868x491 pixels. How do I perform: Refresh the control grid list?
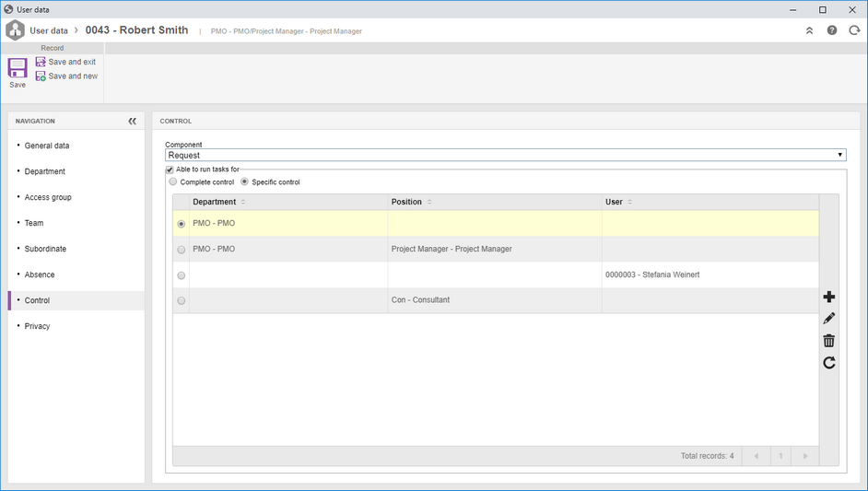coord(828,363)
